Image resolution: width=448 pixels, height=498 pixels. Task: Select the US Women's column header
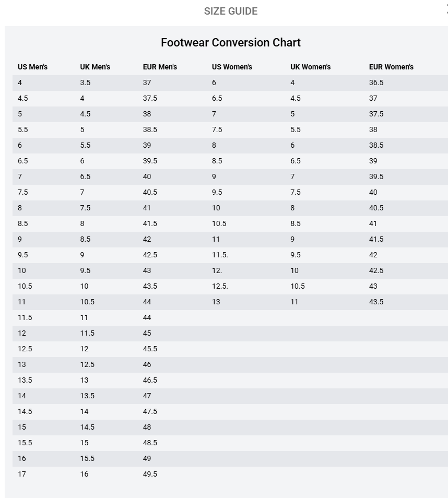(x=232, y=67)
